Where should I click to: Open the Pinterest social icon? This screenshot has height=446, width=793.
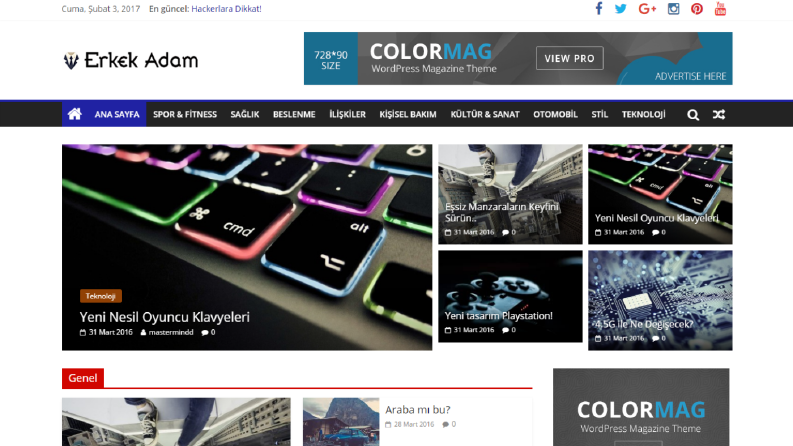click(x=697, y=9)
